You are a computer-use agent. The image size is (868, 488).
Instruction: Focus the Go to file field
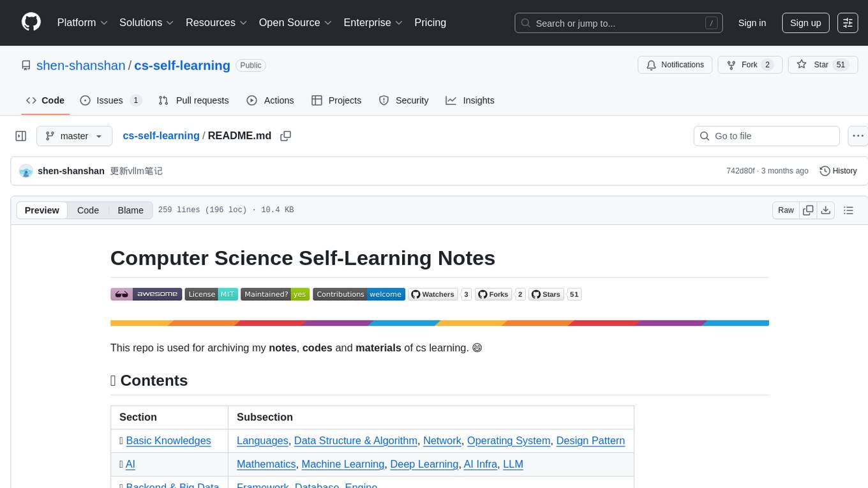point(767,136)
